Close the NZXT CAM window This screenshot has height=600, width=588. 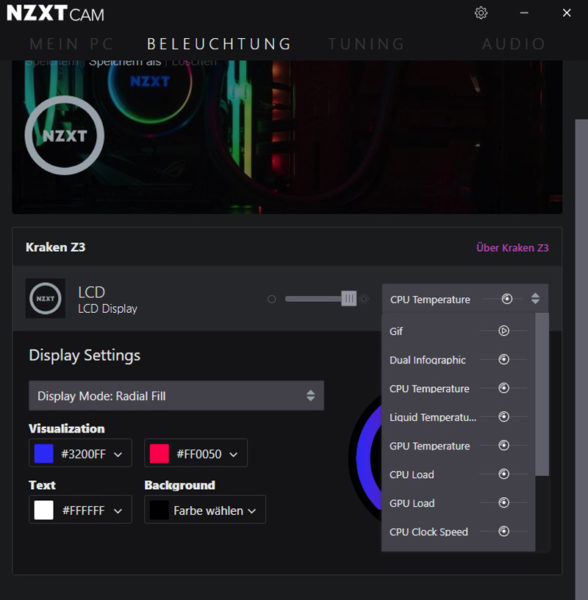(567, 13)
